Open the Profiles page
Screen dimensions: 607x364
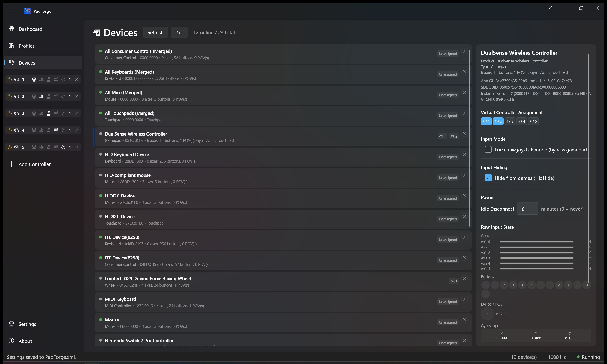(x=43, y=46)
